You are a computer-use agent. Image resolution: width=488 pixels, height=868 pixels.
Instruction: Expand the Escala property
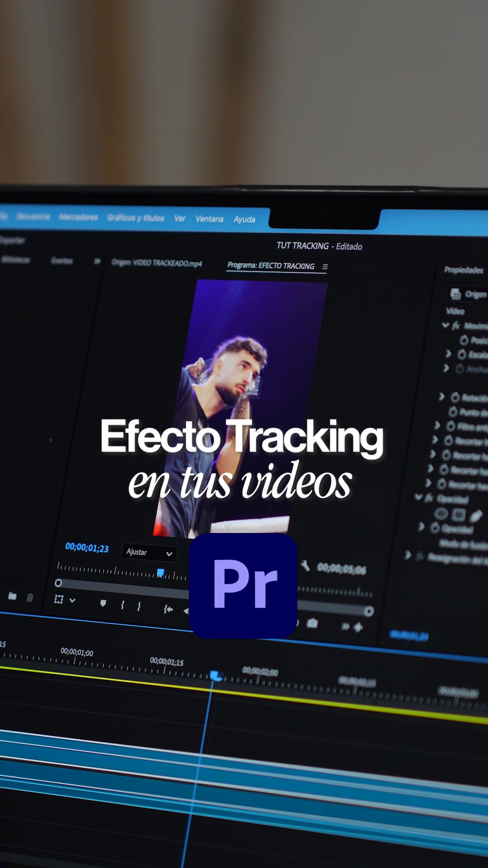(x=448, y=354)
